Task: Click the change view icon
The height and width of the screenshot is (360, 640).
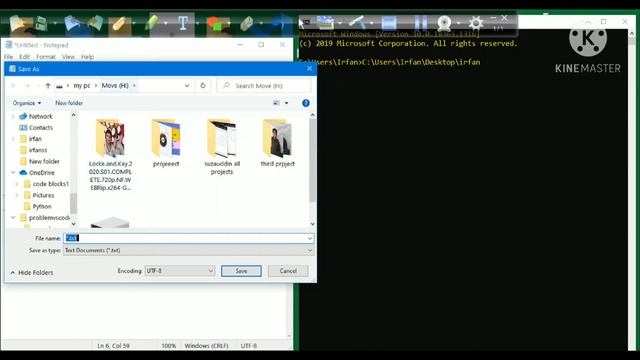Action: [x=276, y=103]
